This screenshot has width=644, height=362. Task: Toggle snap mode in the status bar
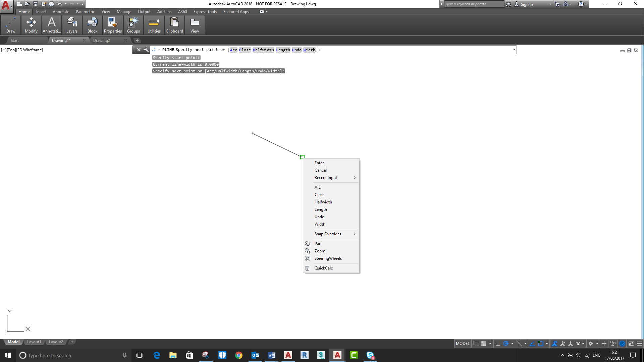click(483, 344)
